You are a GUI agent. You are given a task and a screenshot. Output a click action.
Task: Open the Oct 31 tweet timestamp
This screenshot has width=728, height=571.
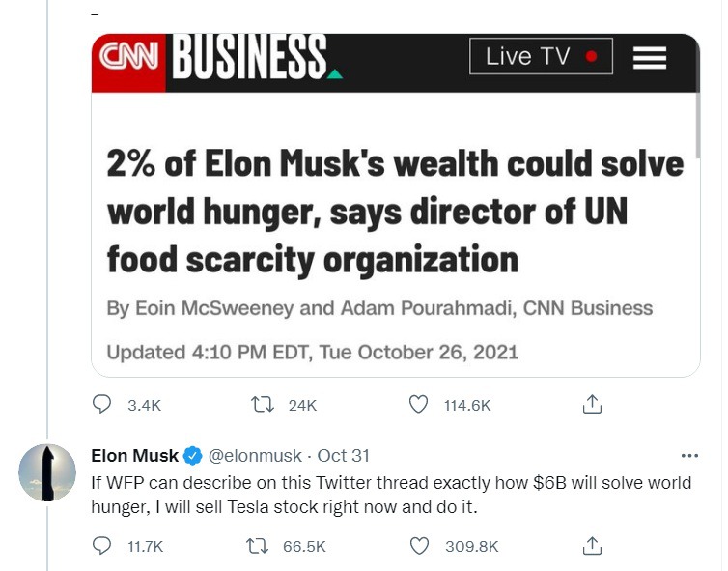343,456
